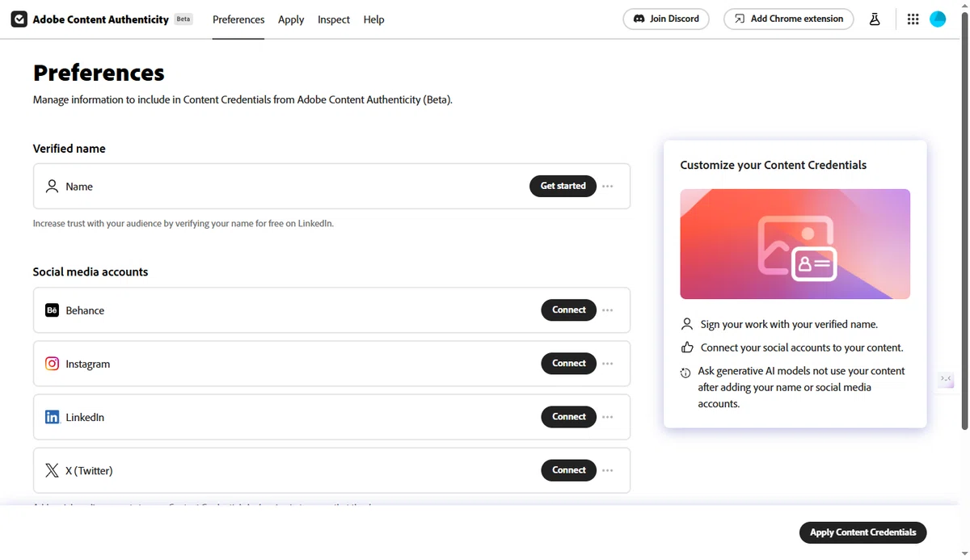Click the Adobe Content Authenticity logo icon
This screenshot has height=560, width=970.
pos(19,19)
